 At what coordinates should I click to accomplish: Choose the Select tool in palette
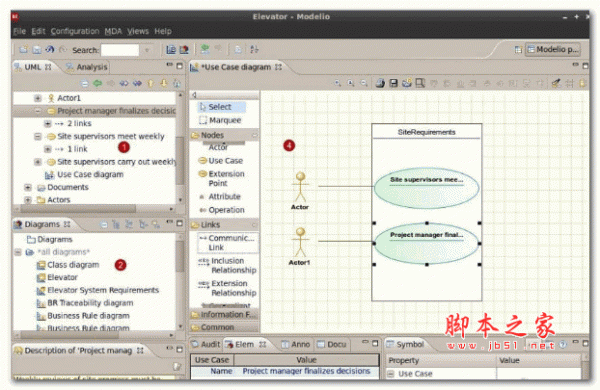[222, 107]
